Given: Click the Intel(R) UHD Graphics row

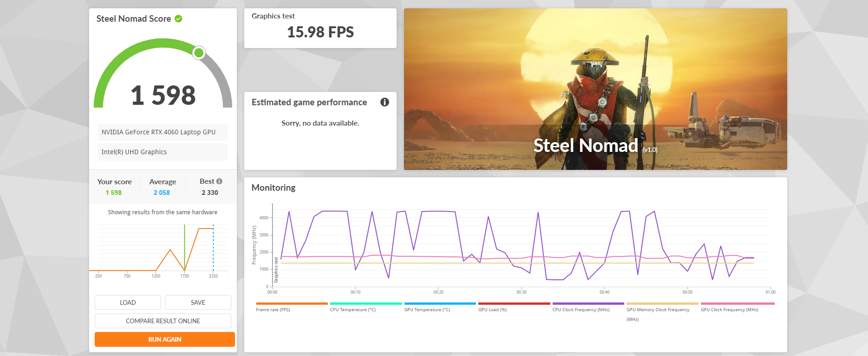Looking at the screenshot, I should point(163,152).
